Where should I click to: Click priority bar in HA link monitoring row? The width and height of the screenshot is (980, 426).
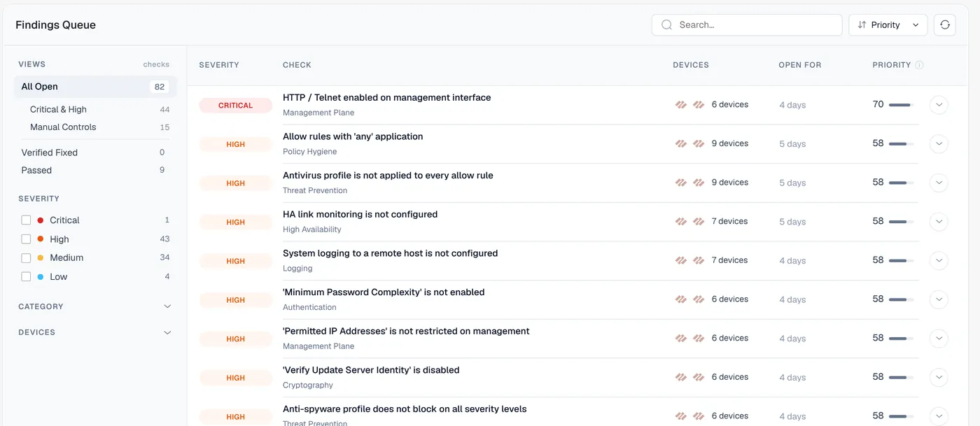coord(901,222)
